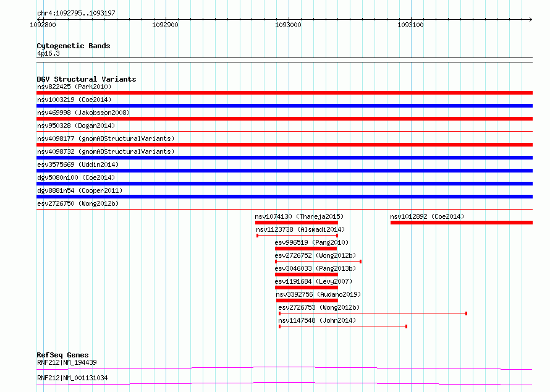Screen dimensions: 550x392
Task: Open the nsv3392756 (Audano2019) label
Action: point(318,294)
